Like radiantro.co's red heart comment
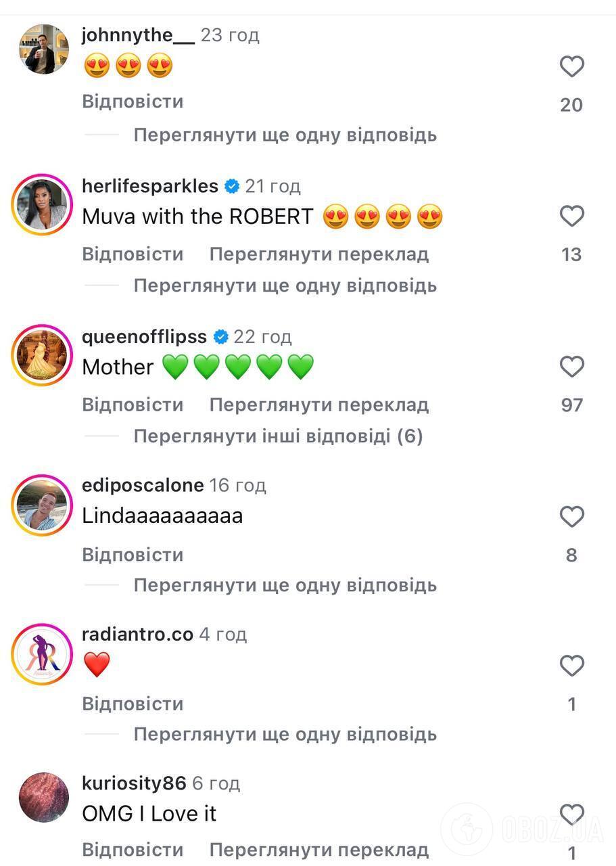616x866 pixels. click(571, 665)
